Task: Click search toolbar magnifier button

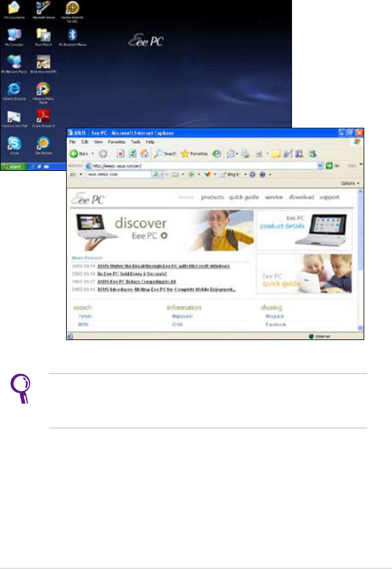Action: coord(156,175)
